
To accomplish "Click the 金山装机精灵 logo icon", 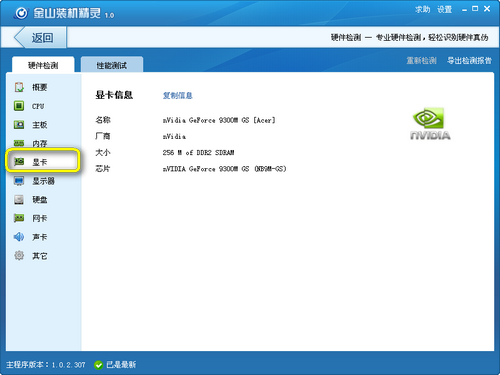I will pyautogui.click(x=22, y=13).
